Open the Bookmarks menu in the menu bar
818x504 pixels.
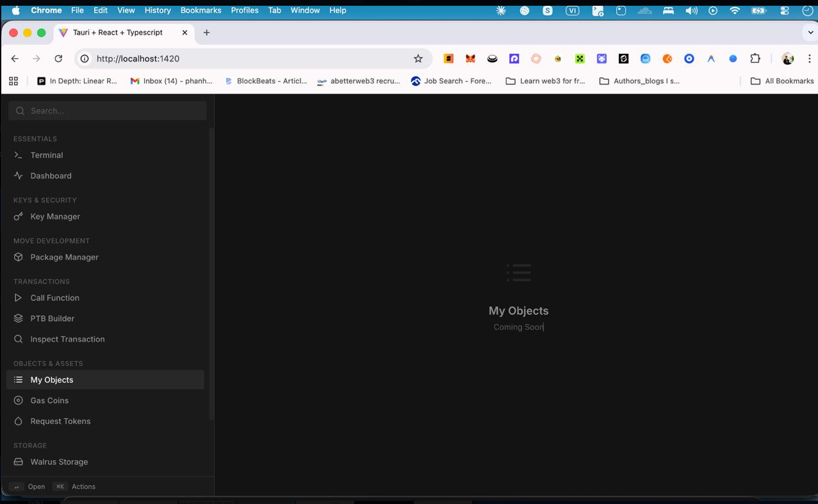(200, 10)
